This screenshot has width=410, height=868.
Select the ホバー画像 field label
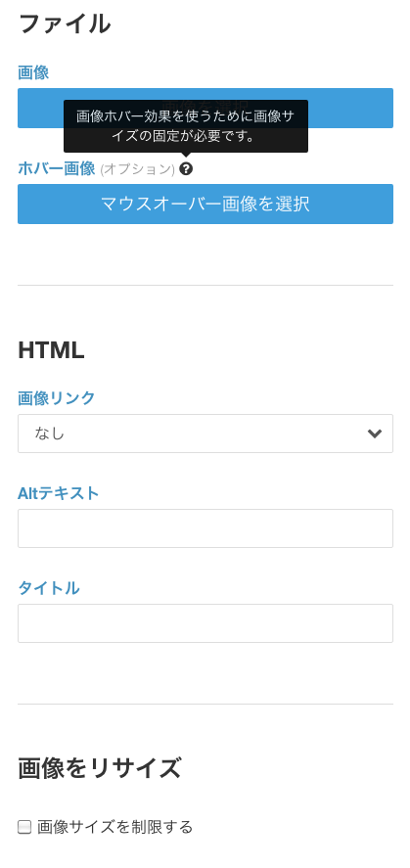point(57,168)
